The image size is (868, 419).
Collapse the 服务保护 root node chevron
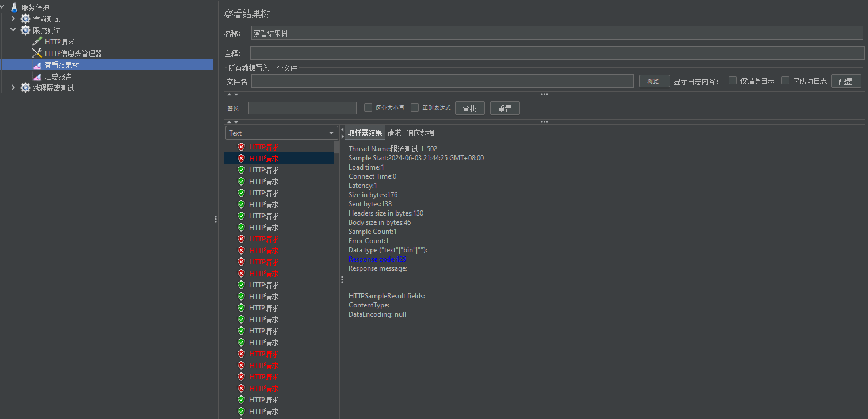click(x=2, y=7)
